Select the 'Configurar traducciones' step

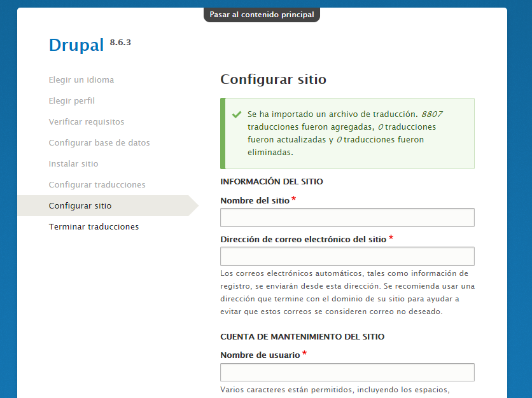coord(97,185)
